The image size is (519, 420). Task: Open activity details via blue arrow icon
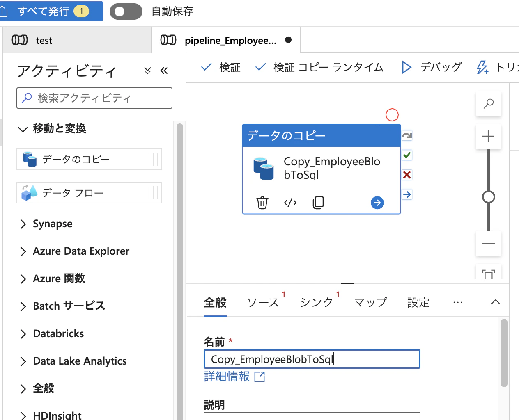377,203
